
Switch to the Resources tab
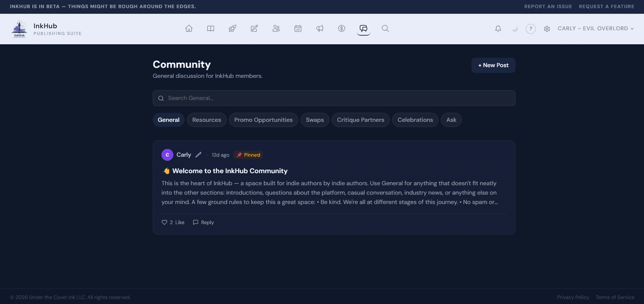tap(207, 120)
